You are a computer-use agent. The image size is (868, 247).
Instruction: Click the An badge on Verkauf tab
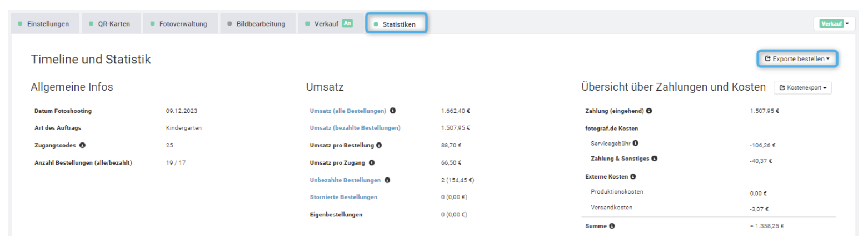pos(347,23)
